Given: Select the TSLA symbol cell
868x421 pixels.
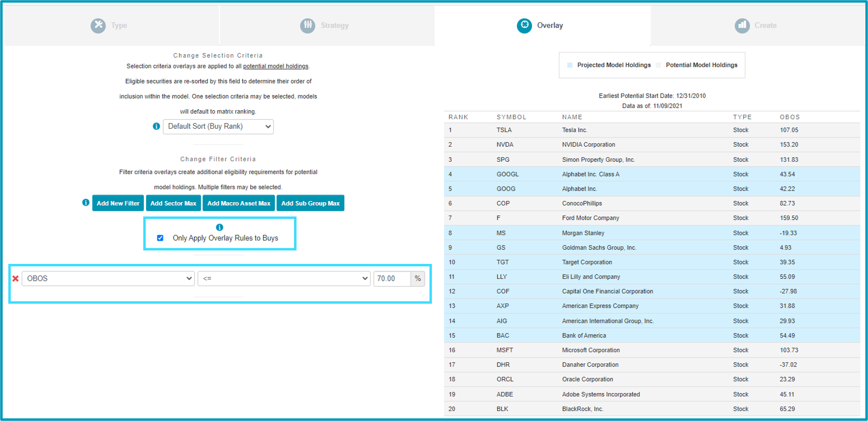Looking at the screenshot, I should tap(504, 130).
